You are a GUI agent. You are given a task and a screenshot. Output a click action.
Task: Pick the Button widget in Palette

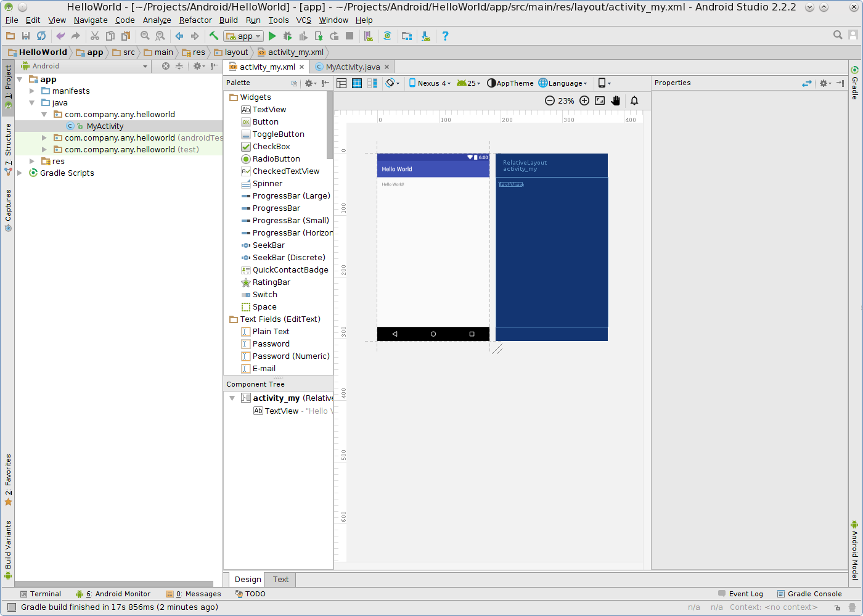point(266,122)
